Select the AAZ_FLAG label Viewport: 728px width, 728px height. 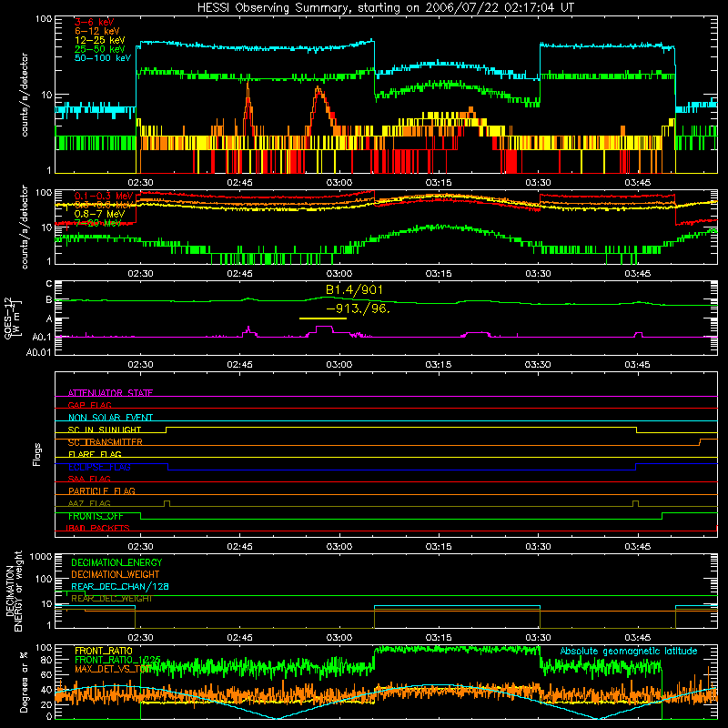pyautogui.click(x=89, y=503)
